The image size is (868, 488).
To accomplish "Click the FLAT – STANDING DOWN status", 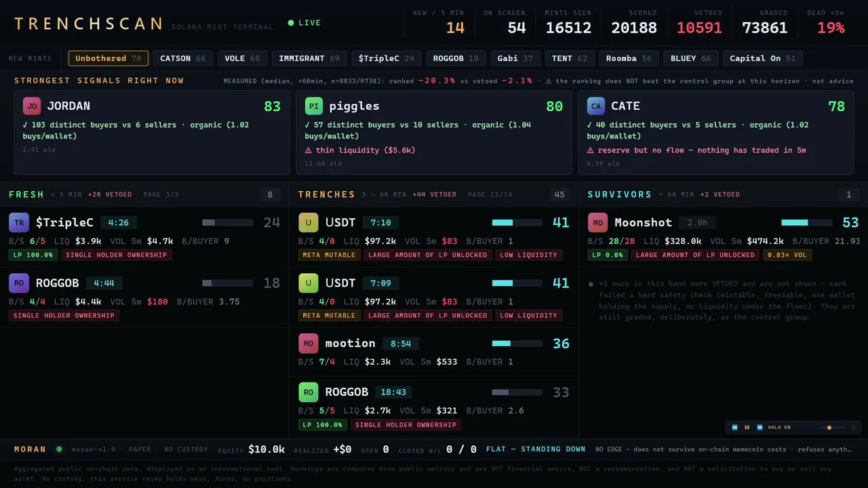I will click(x=536, y=449).
